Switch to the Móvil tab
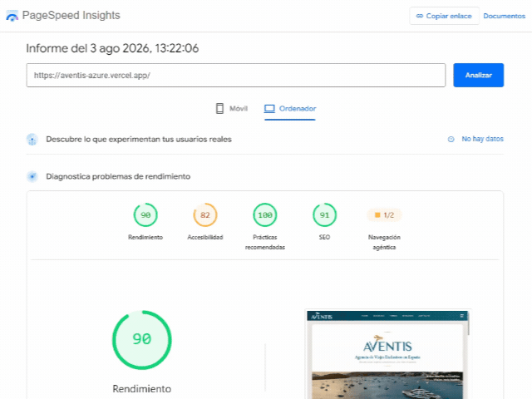The width and height of the screenshot is (532, 399). click(232, 109)
